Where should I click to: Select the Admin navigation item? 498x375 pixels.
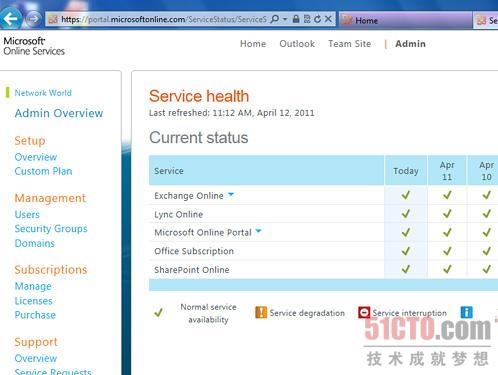410,44
